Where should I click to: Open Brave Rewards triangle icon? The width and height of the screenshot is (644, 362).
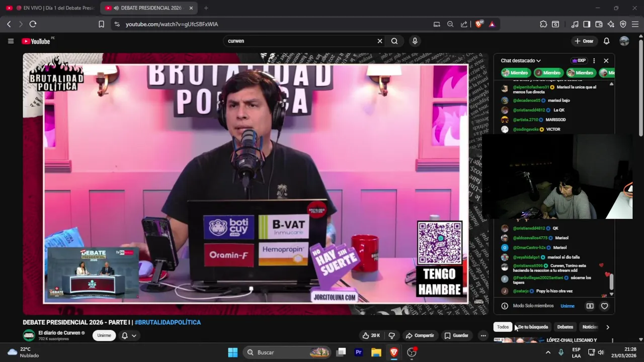coord(492,24)
